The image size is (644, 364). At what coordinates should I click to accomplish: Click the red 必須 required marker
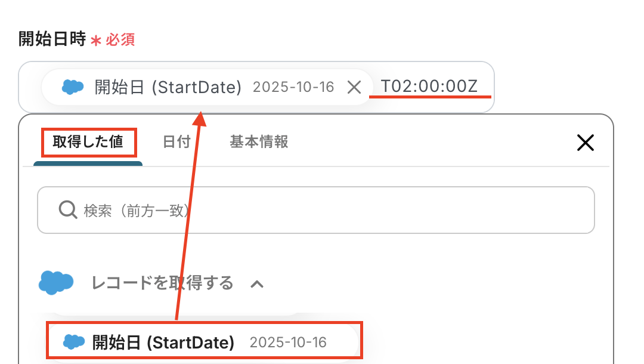click(119, 40)
